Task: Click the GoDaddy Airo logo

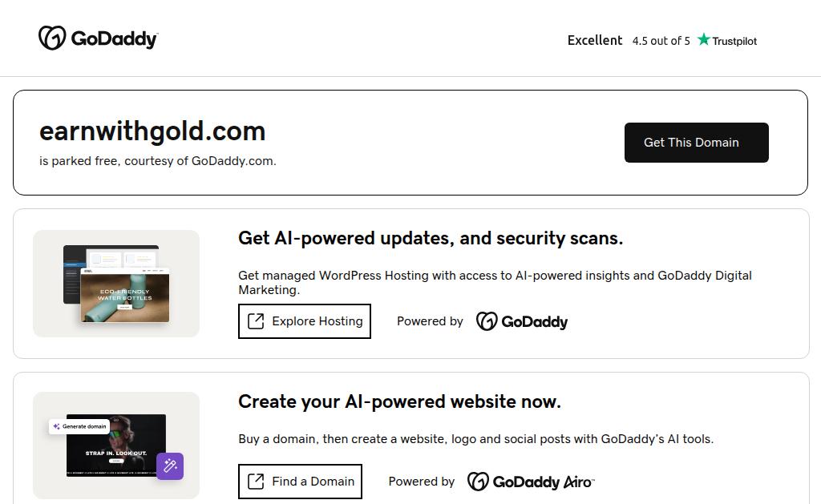Action: tap(531, 482)
